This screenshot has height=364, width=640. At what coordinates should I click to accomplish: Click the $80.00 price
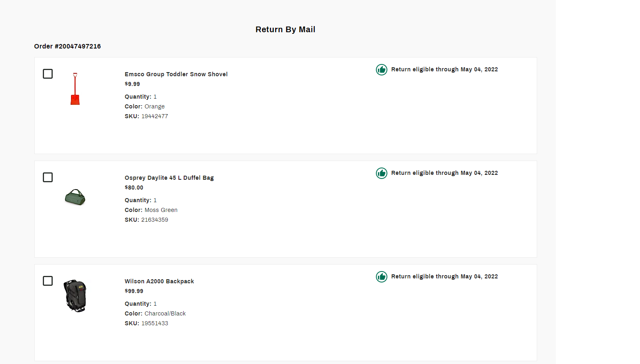pos(134,188)
